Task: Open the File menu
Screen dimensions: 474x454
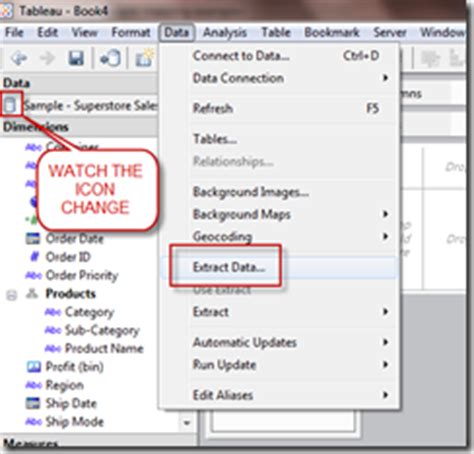Action: [x=14, y=32]
